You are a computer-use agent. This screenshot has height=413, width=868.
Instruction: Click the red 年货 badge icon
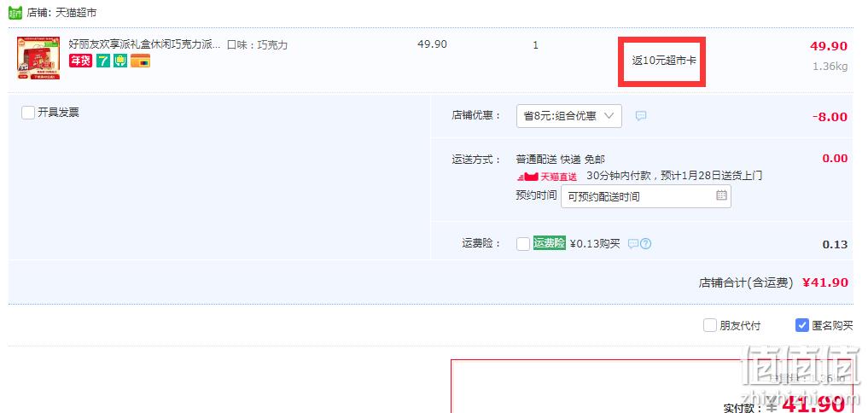(x=80, y=61)
